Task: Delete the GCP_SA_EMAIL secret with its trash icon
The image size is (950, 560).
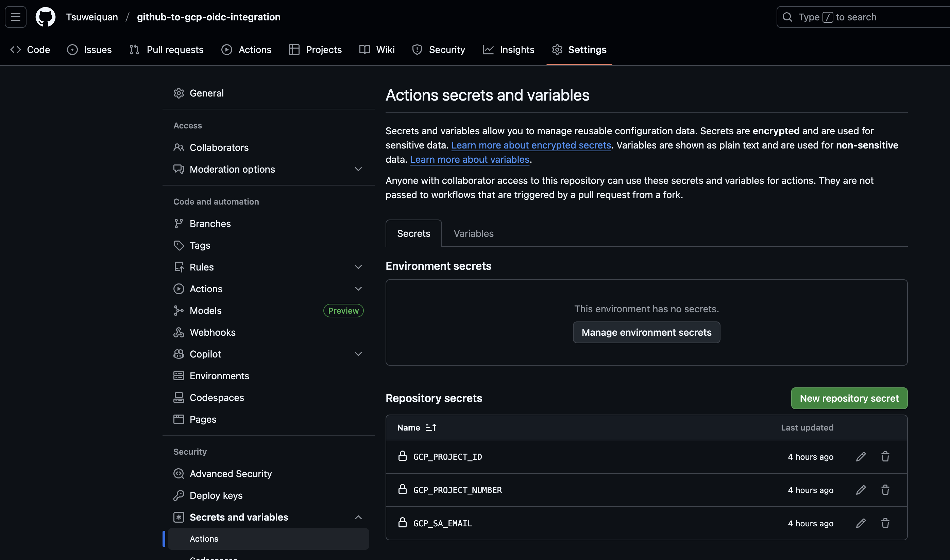Action: coord(885,523)
